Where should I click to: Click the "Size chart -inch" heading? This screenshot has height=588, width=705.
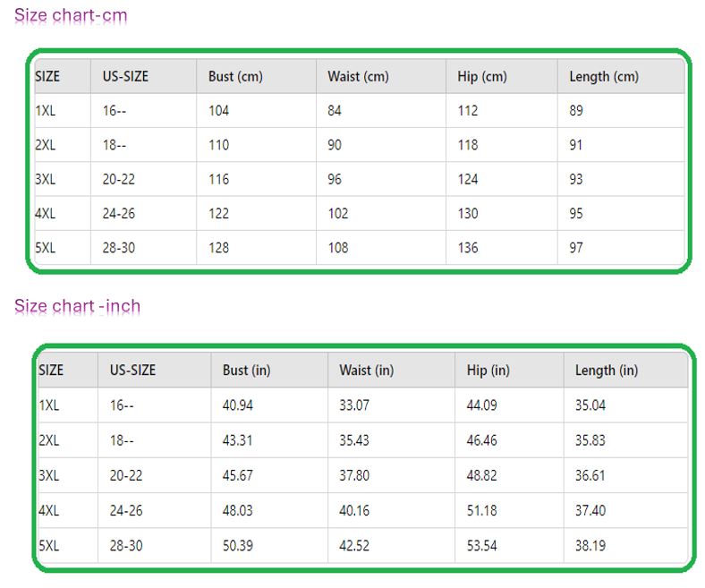pos(77,306)
